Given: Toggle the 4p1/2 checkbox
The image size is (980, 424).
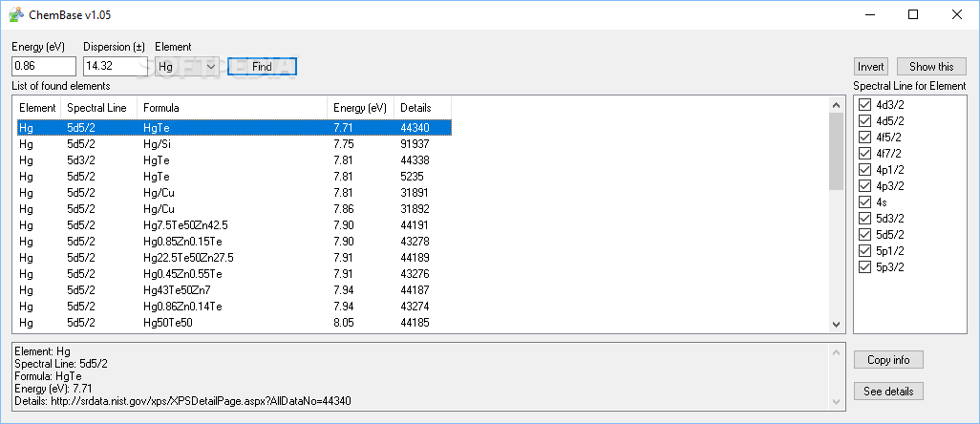Looking at the screenshot, I should pos(865,169).
